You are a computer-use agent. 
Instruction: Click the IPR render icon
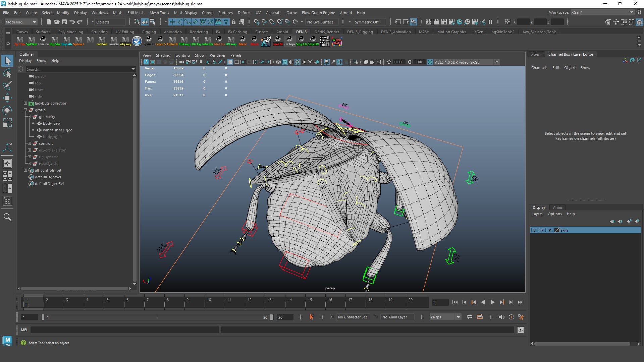[444, 22]
